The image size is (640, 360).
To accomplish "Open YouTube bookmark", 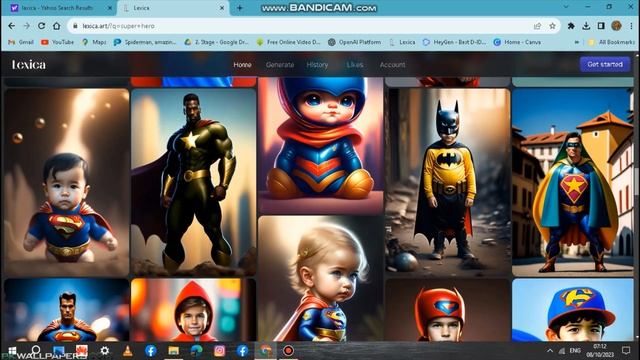I will point(57,42).
